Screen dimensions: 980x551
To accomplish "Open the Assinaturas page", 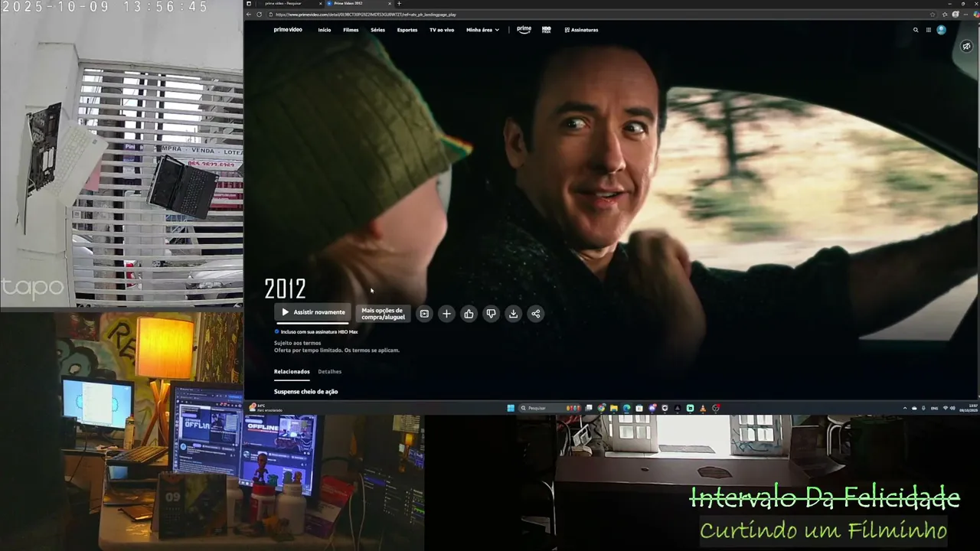I will click(x=581, y=30).
